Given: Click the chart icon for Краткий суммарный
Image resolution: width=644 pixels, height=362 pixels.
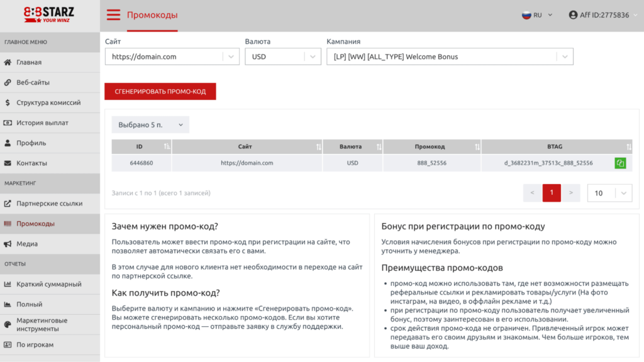Looking at the screenshot, I should coord(8,284).
